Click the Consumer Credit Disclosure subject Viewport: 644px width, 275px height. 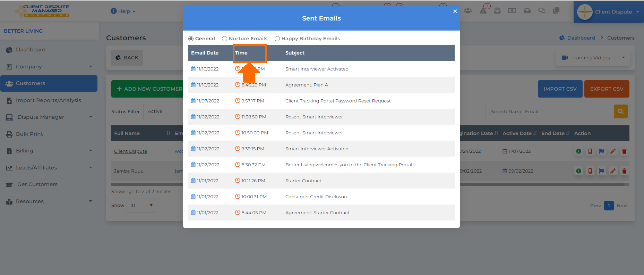(x=317, y=197)
